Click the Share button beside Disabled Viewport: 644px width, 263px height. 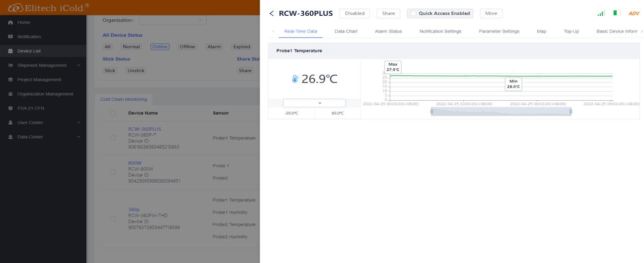click(x=389, y=13)
